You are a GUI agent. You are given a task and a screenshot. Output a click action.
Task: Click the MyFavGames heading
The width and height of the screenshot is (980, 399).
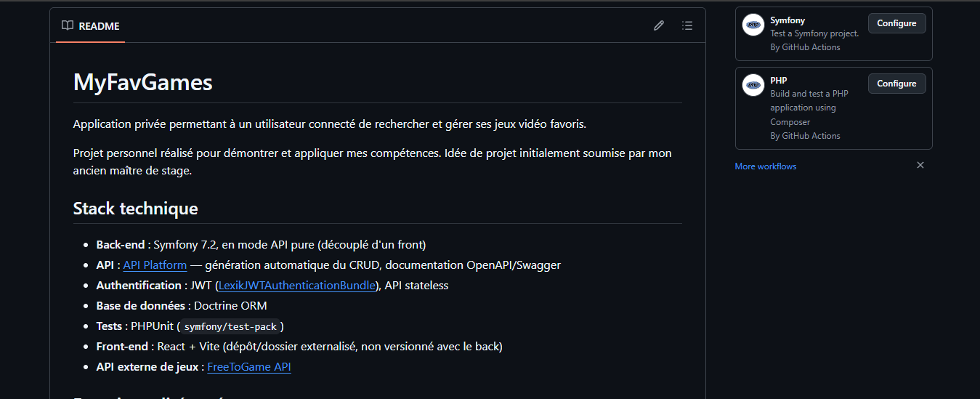click(x=143, y=82)
